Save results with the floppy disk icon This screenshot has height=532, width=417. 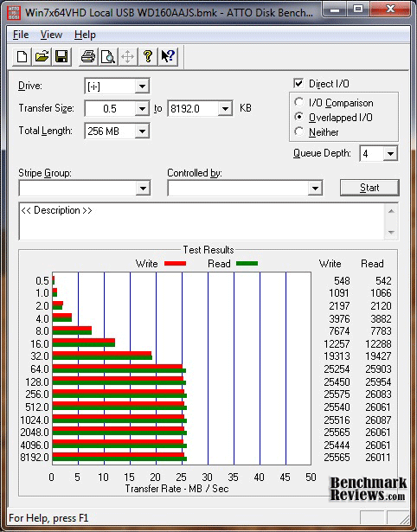pyautogui.click(x=61, y=56)
